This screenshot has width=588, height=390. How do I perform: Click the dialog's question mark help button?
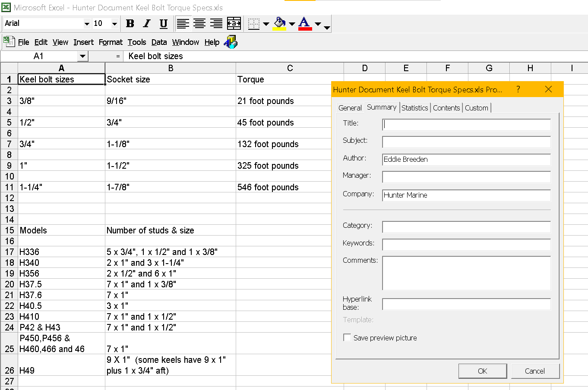click(518, 89)
